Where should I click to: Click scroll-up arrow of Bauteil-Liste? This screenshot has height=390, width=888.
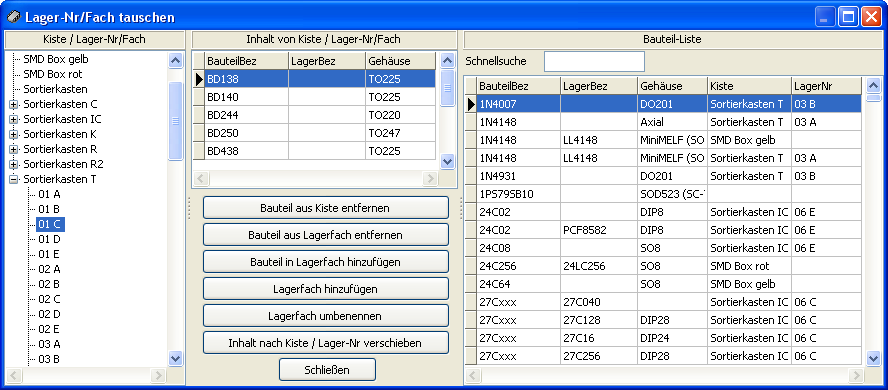click(874, 85)
